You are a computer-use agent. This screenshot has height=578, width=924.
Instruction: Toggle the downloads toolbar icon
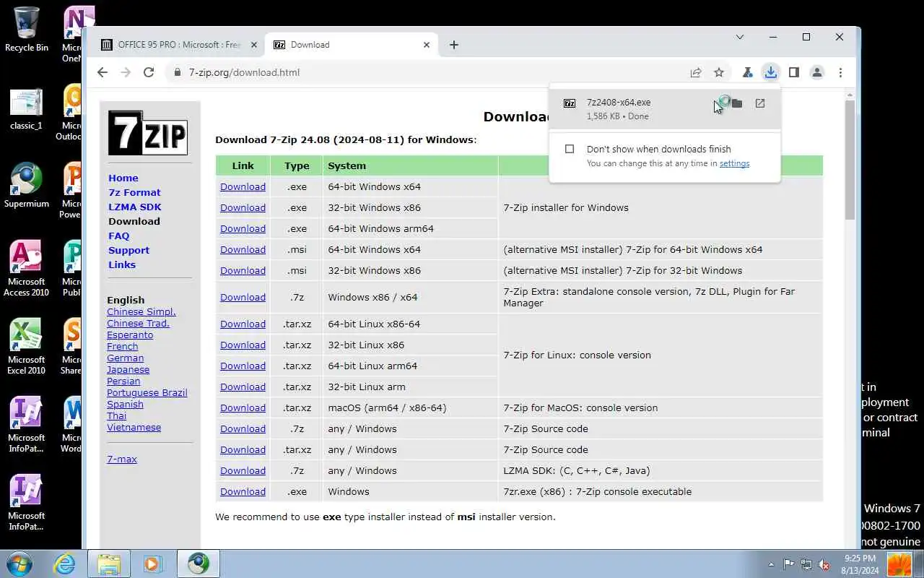click(x=771, y=72)
